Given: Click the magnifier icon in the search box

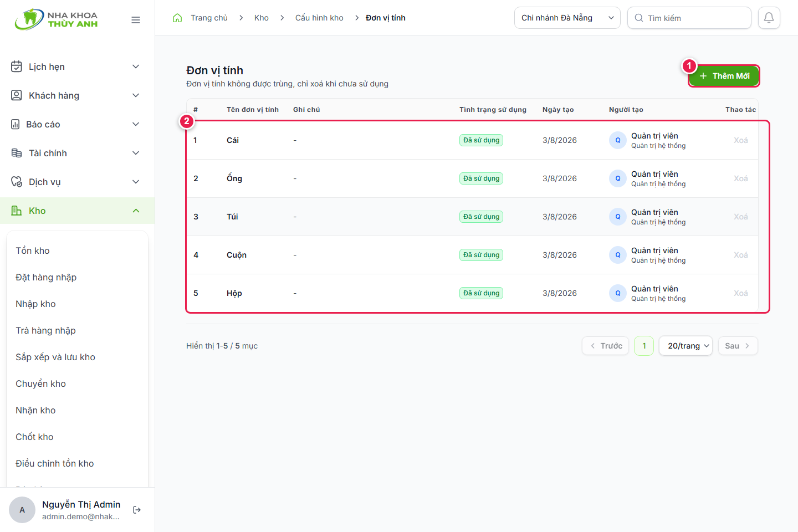Looking at the screenshot, I should click(639, 18).
